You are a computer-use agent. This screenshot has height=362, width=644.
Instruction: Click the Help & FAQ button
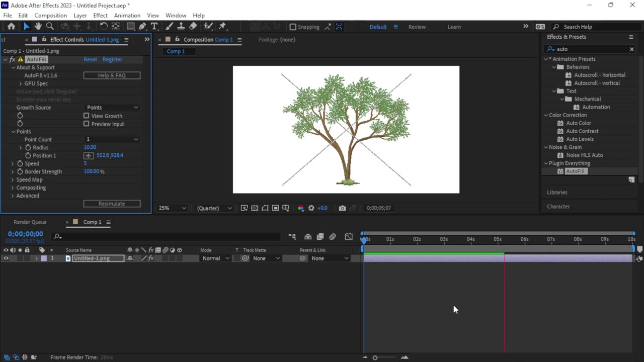(x=112, y=75)
